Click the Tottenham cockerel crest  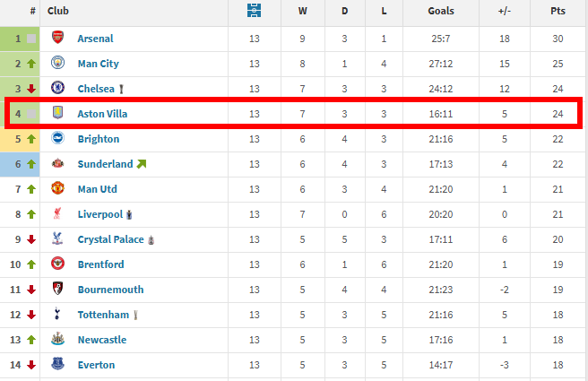point(58,315)
